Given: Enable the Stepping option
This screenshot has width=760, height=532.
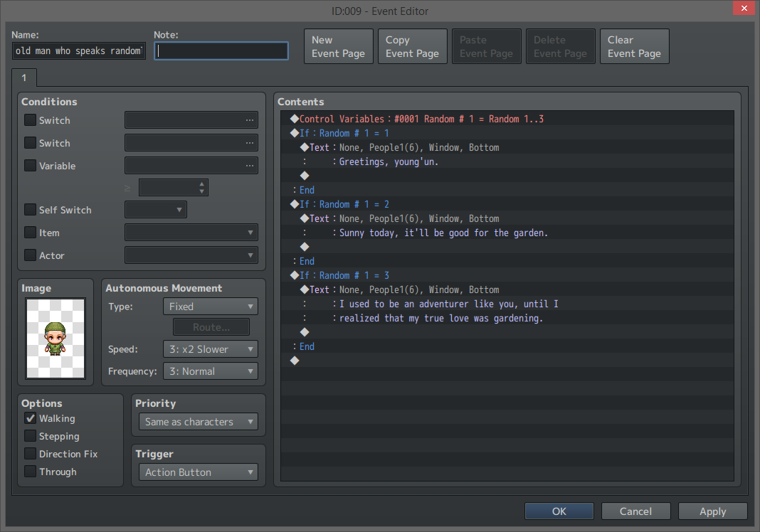Looking at the screenshot, I should click(x=30, y=436).
